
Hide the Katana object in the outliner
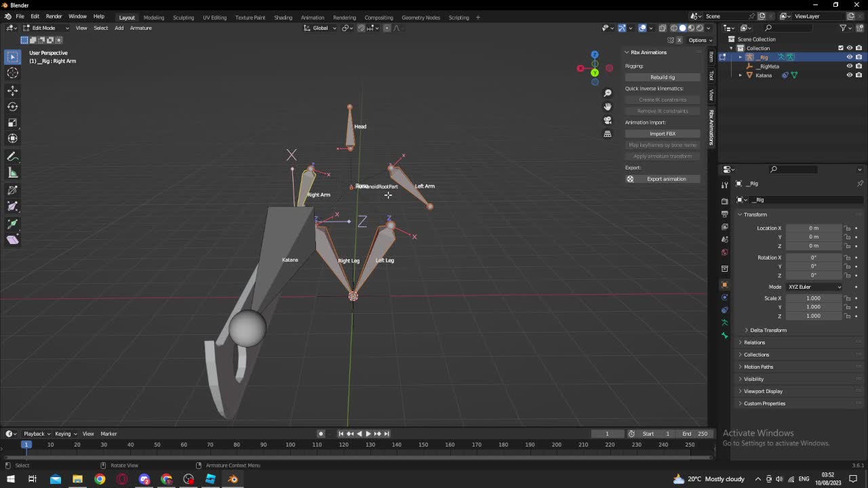tap(849, 75)
